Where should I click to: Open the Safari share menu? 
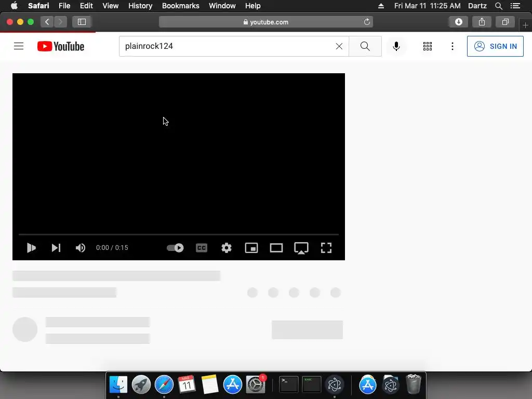482,22
